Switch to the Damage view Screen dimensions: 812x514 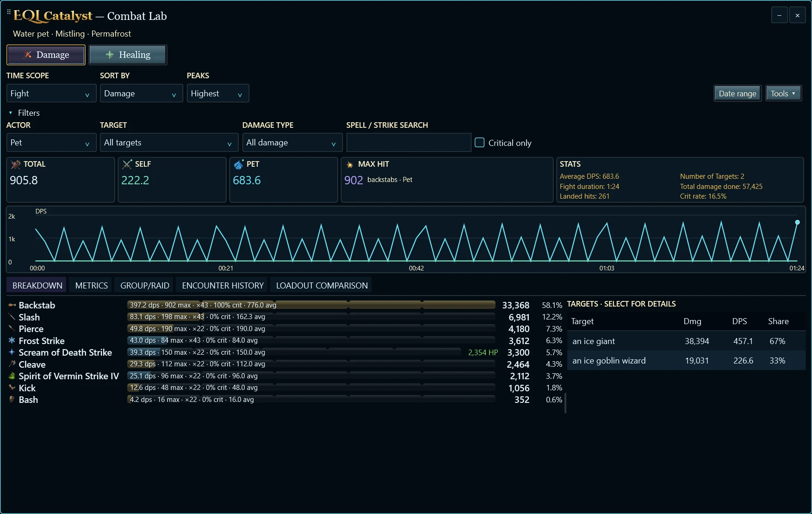coord(46,55)
